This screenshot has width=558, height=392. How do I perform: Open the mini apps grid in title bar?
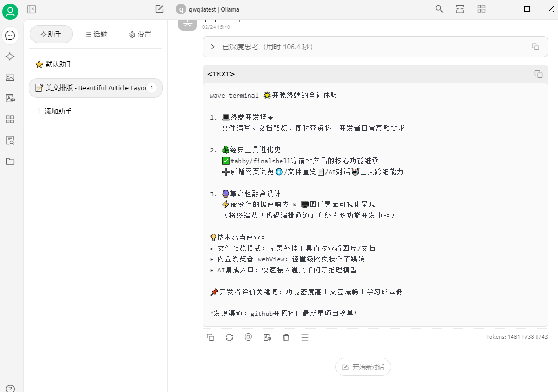(481, 9)
